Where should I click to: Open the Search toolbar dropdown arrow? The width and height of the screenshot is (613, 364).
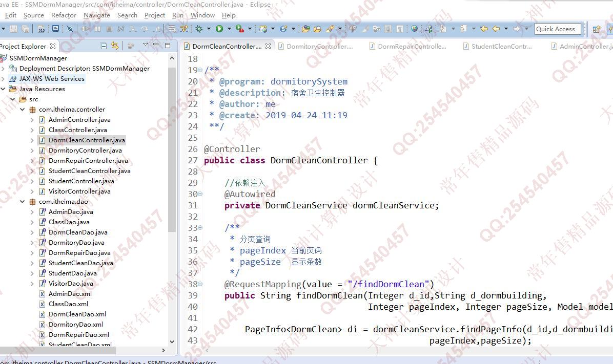(x=340, y=29)
